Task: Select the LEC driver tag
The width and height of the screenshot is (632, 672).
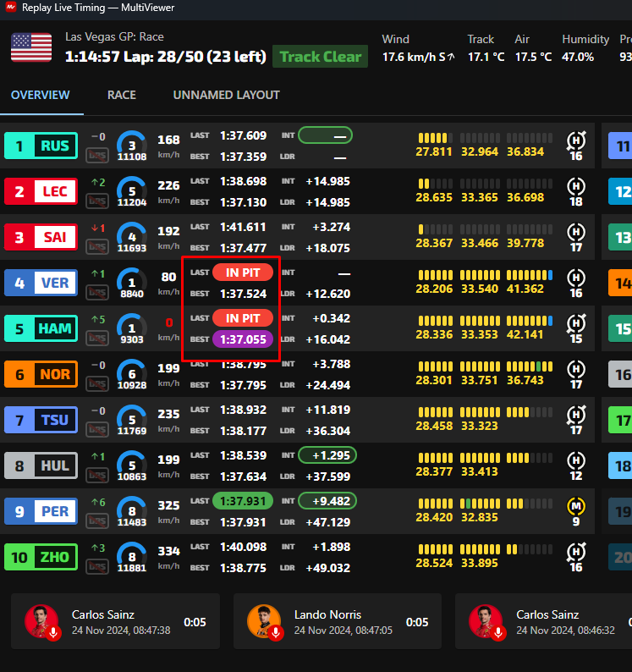Action: 41,191
